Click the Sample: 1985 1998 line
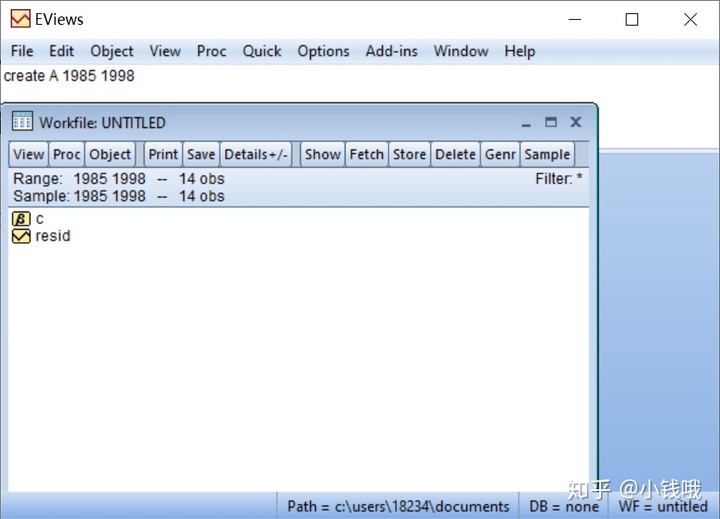The image size is (720, 519). click(119, 196)
